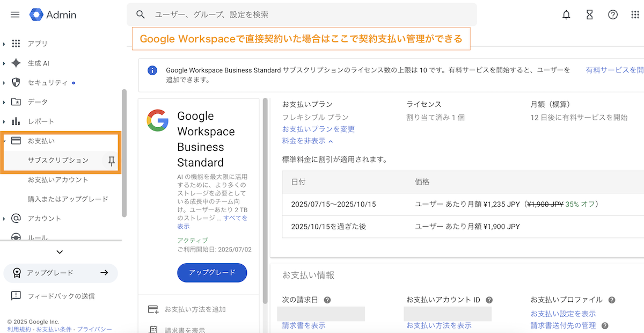The height and width of the screenshot is (333, 644).
Task: Open the お支払い設定を表示 link
Action: click(x=563, y=314)
